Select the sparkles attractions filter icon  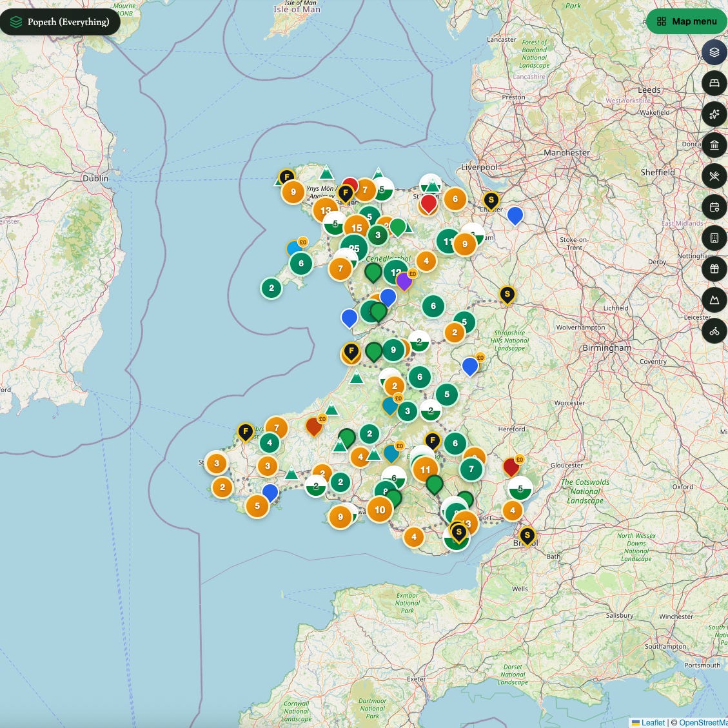pos(714,114)
